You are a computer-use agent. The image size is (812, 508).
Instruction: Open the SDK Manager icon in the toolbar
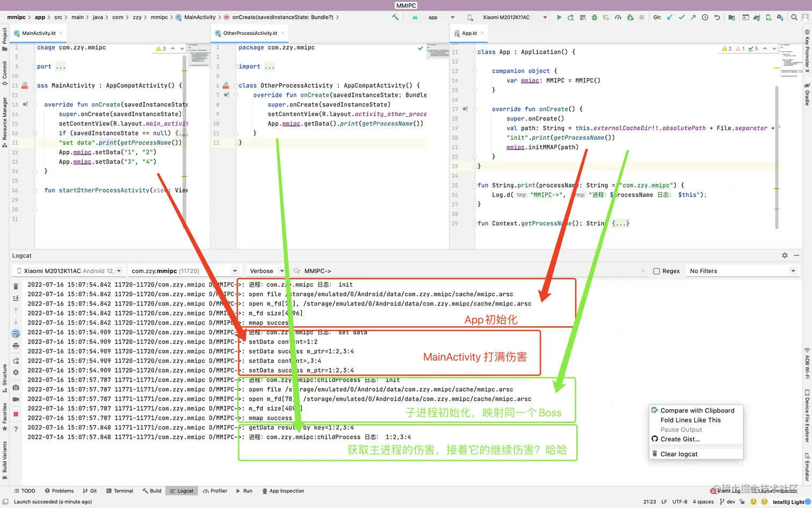(780, 17)
